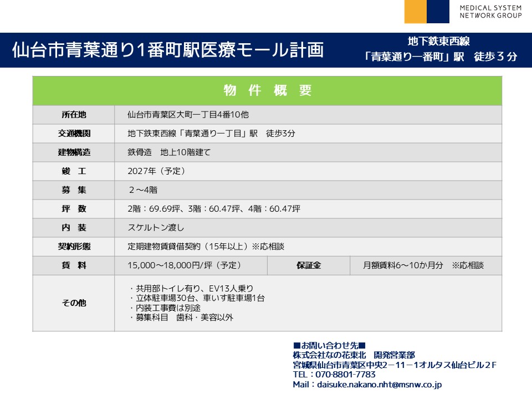Select the 保証金 label cell
Screen dimensions: 532x399
point(308,265)
